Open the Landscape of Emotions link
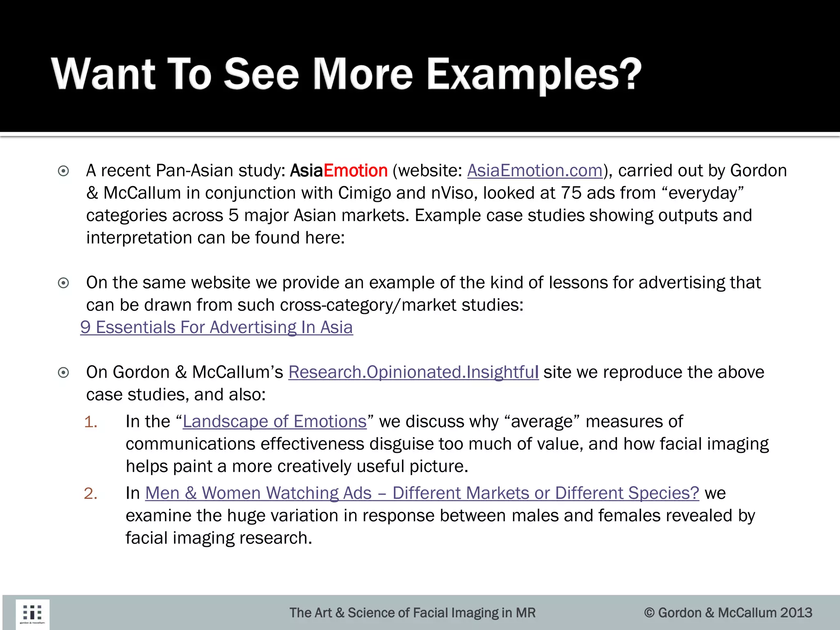Viewport: 840px width, 630px height. 274,422
